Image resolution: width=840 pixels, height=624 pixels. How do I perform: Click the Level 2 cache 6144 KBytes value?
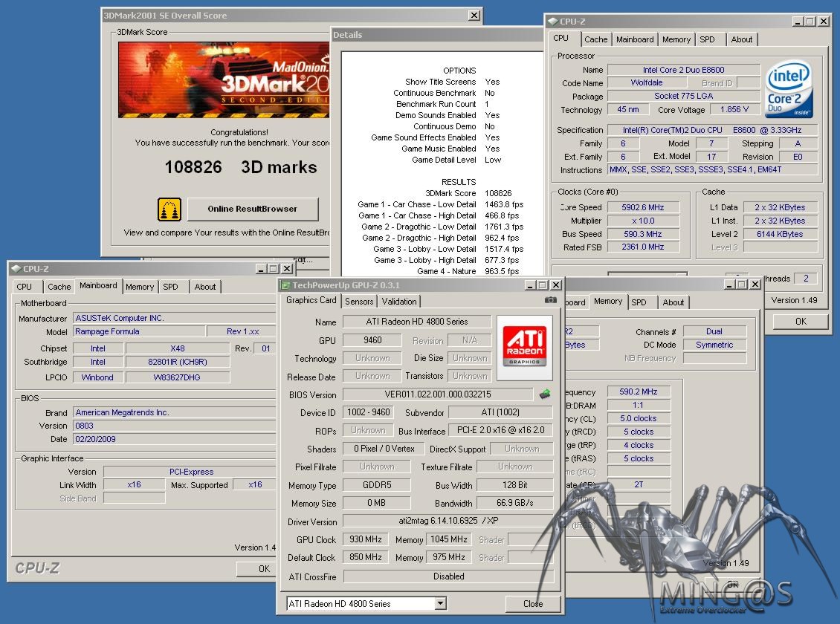tap(780, 234)
